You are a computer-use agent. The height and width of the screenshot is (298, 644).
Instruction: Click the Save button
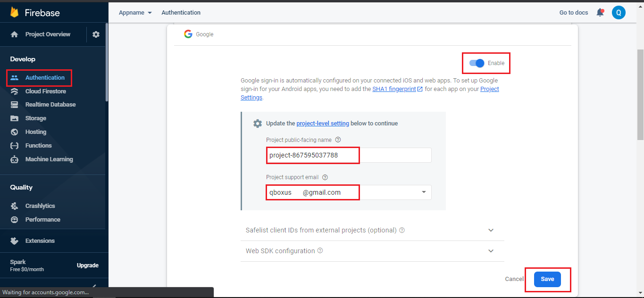(x=547, y=279)
